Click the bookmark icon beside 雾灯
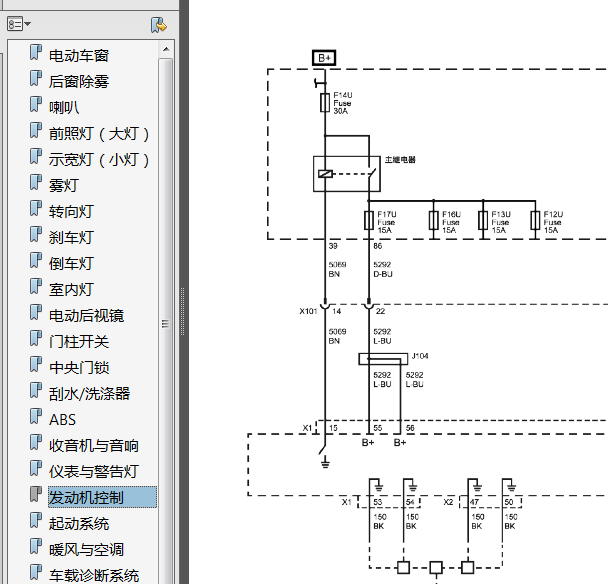The width and height of the screenshot is (608, 584). 36,182
